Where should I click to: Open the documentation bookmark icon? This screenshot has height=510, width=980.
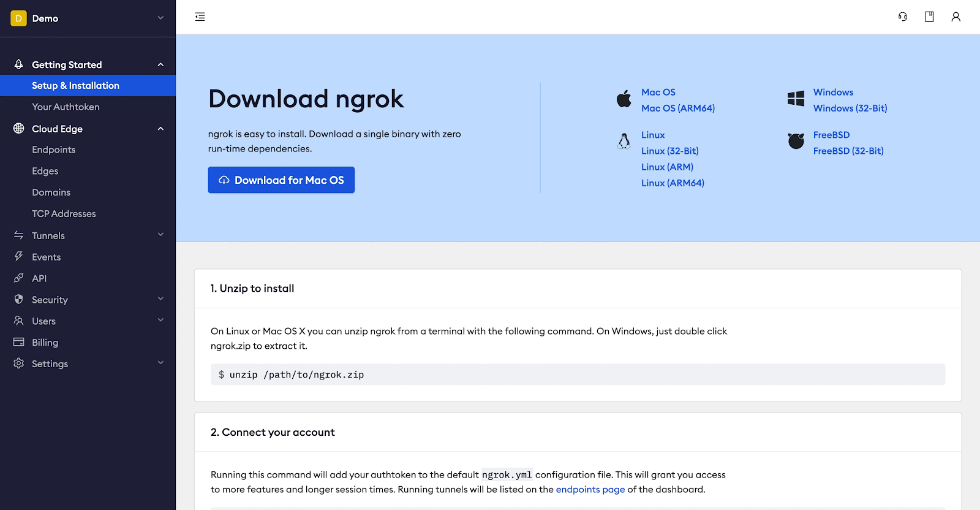click(x=929, y=17)
